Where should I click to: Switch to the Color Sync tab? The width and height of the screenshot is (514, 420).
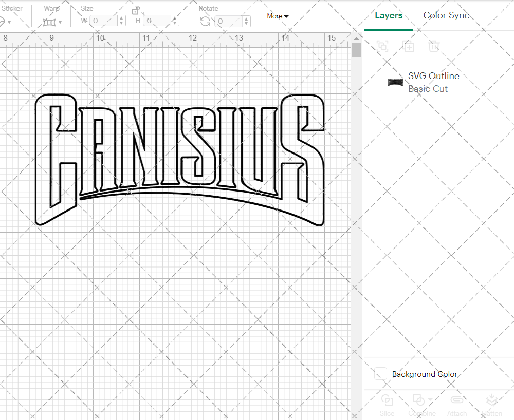(x=446, y=15)
